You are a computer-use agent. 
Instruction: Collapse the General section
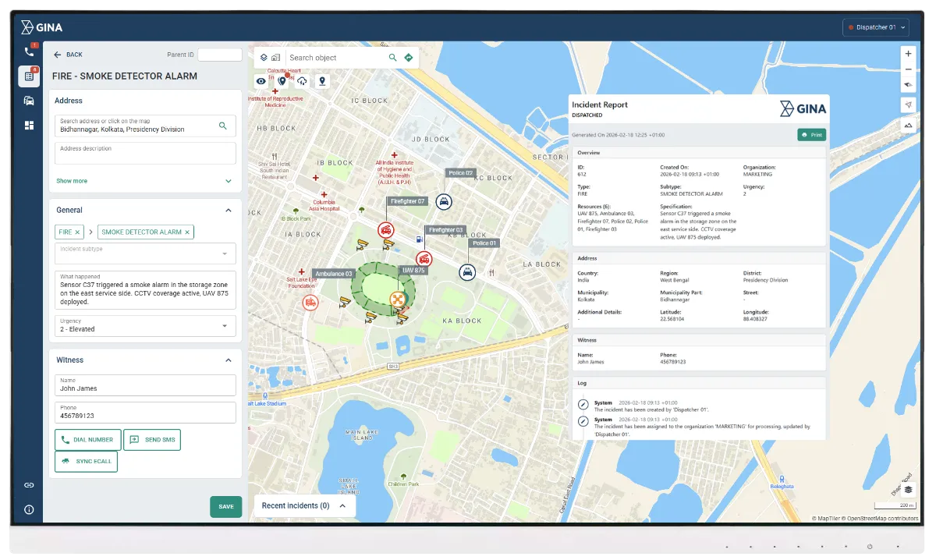(228, 210)
